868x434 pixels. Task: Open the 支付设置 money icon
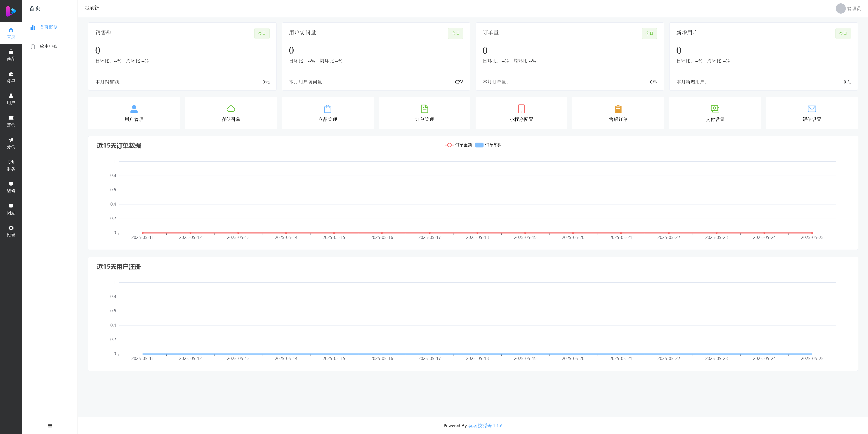coord(715,109)
